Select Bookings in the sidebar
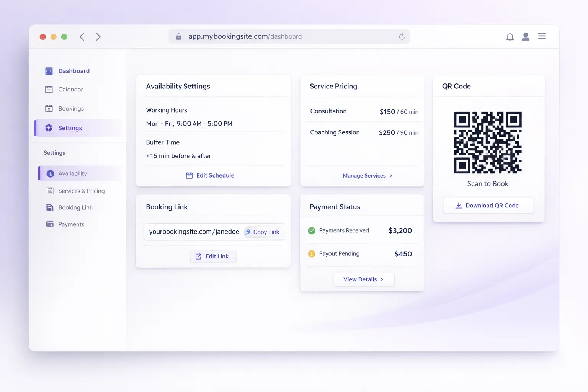 [x=71, y=109]
